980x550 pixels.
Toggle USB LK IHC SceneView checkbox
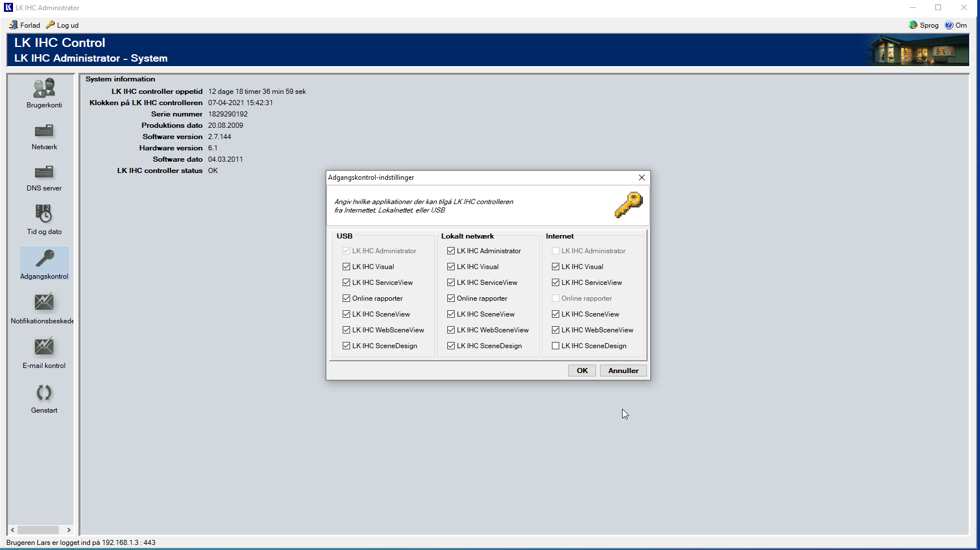click(x=346, y=314)
